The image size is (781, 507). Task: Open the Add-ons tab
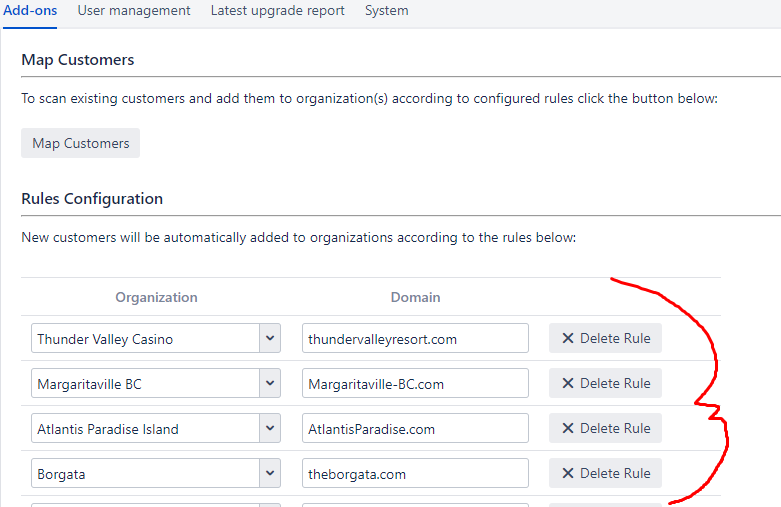point(29,11)
